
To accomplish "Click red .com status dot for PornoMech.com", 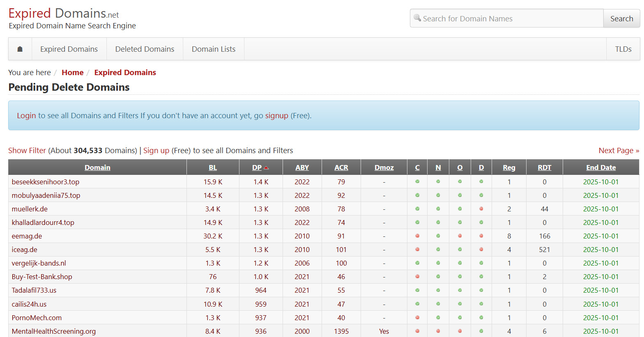I will pos(417,318).
